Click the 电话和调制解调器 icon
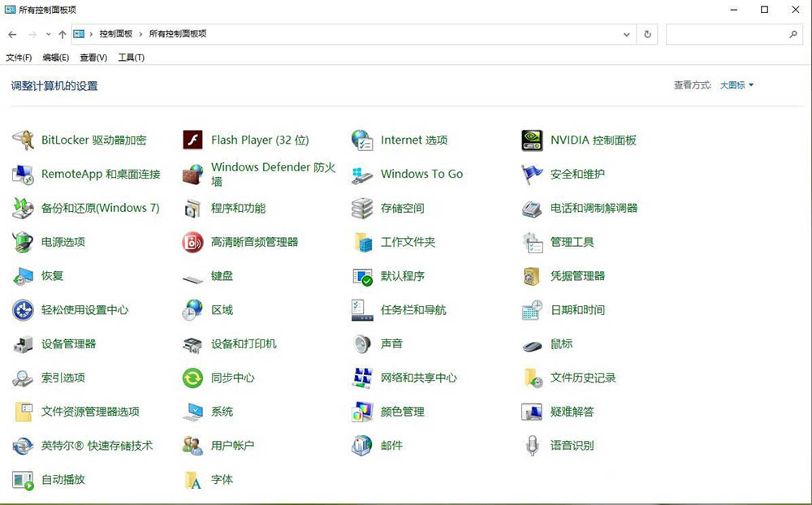The width and height of the screenshot is (812, 505). click(533, 208)
